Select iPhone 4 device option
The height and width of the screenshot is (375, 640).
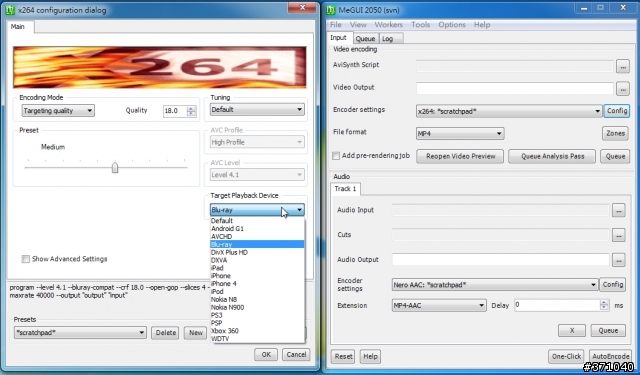[x=257, y=284]
